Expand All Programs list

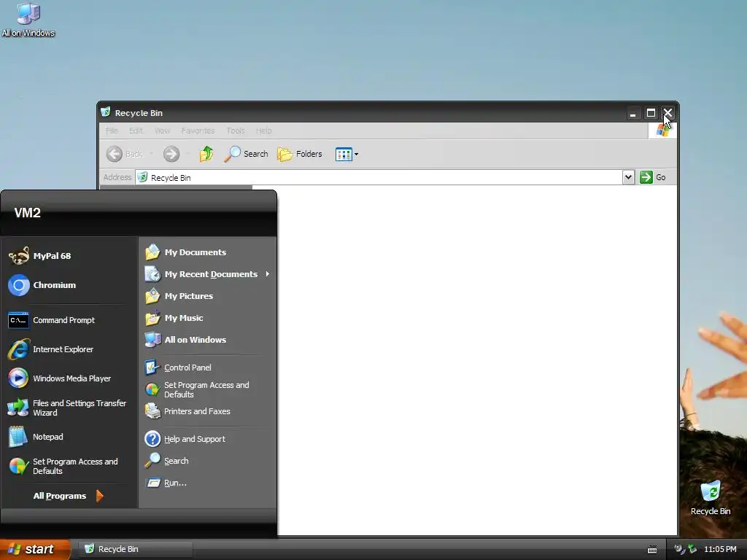pyautogui.click(x=68, y=496)
